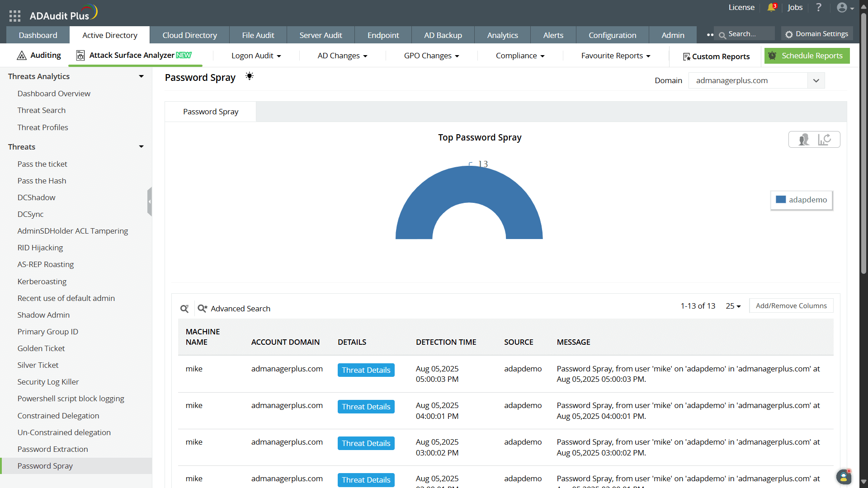
Task: Click Schedule Reports button
Action: click(x=807, y=56)
